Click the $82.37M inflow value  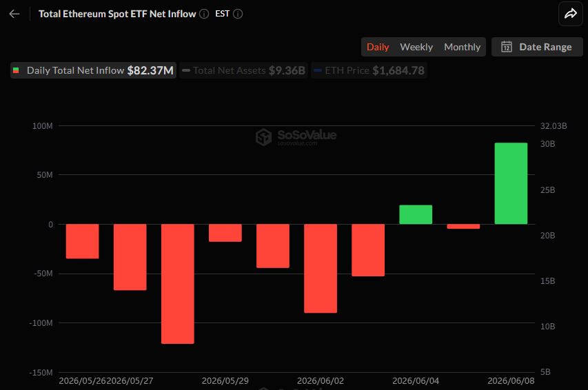click(150, 70)
